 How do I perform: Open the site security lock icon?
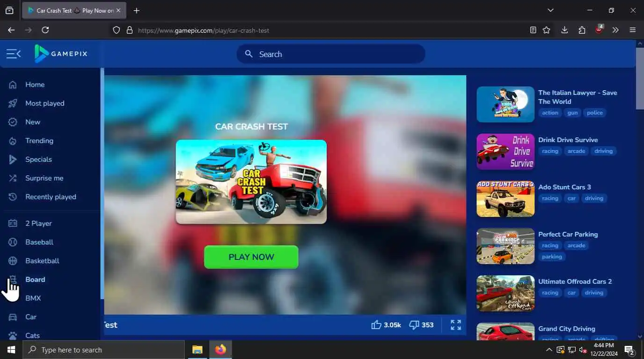click(130, 30)
